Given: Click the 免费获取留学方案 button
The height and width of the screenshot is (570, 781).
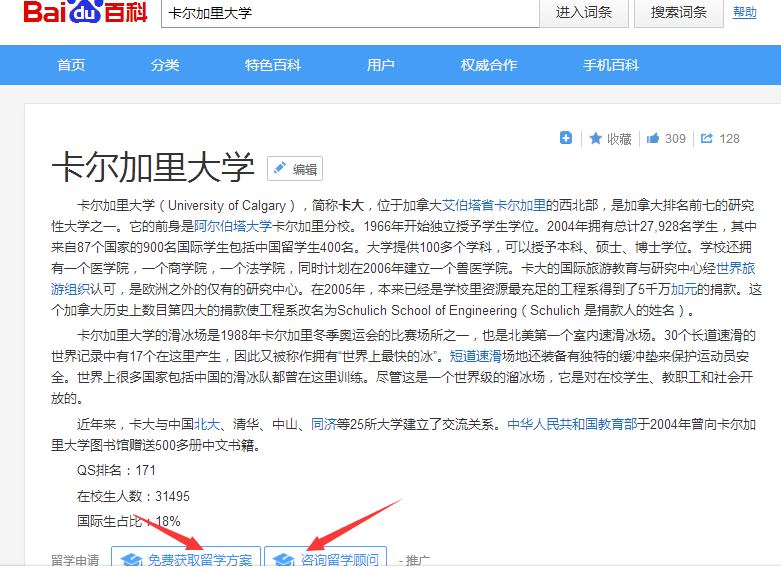Looking at the screenshot, I should click(x=186, y=557).
